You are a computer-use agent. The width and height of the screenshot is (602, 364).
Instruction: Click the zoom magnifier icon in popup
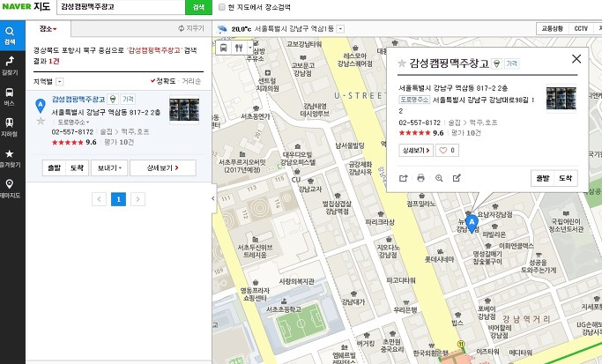(439, 178)
